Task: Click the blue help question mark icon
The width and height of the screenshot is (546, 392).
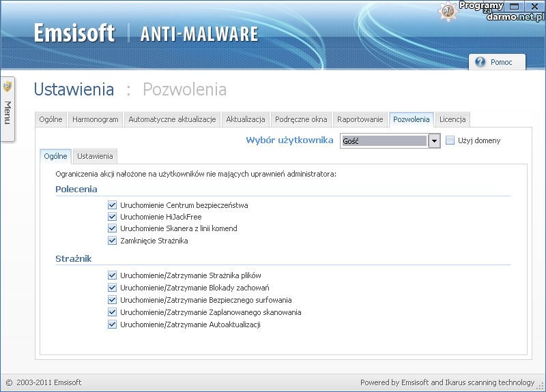Action: (480, 62)
